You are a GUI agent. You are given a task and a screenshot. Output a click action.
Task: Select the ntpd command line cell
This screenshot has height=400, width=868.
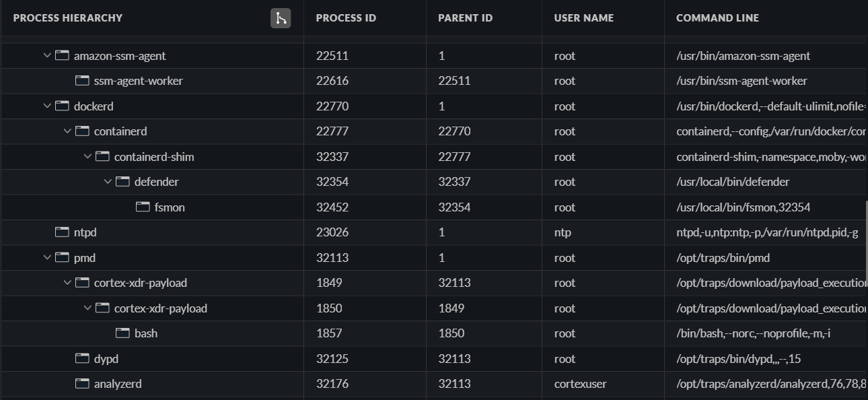point(766,232)
